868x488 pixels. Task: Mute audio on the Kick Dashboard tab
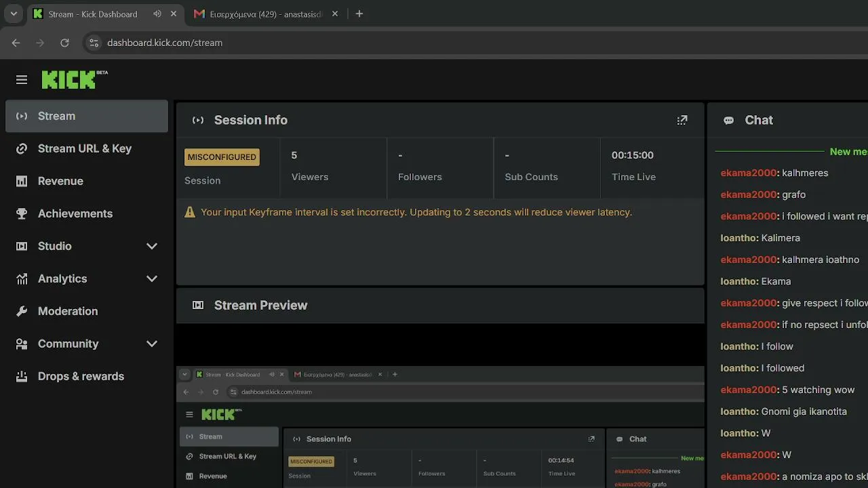tap(157, 14)
